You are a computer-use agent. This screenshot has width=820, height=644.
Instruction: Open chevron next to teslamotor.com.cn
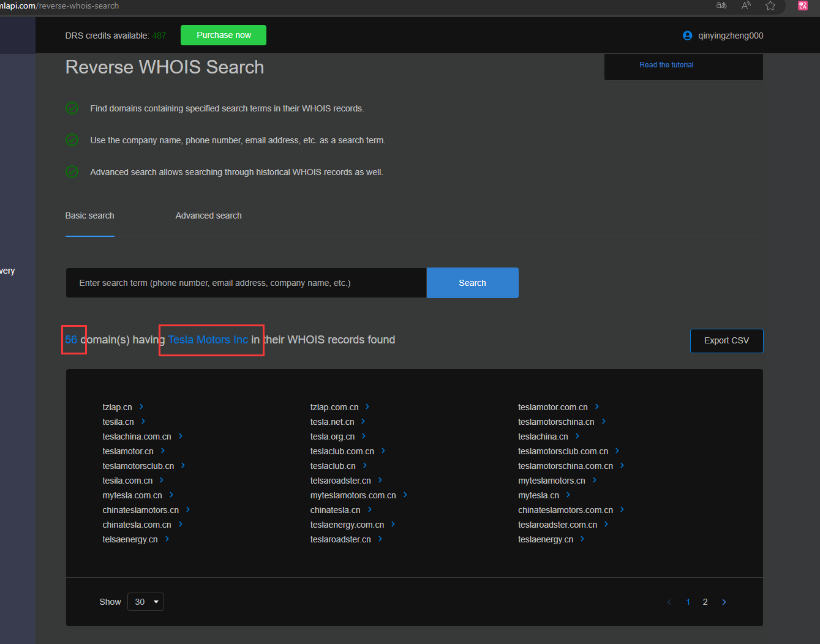point(597,406)
